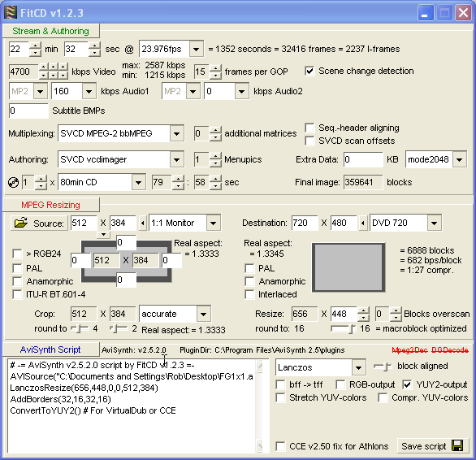Open the 23.976fps framerate dropdown
This screenshot has width=476, height=460.
pyautogui.click(x=197, y=49)
